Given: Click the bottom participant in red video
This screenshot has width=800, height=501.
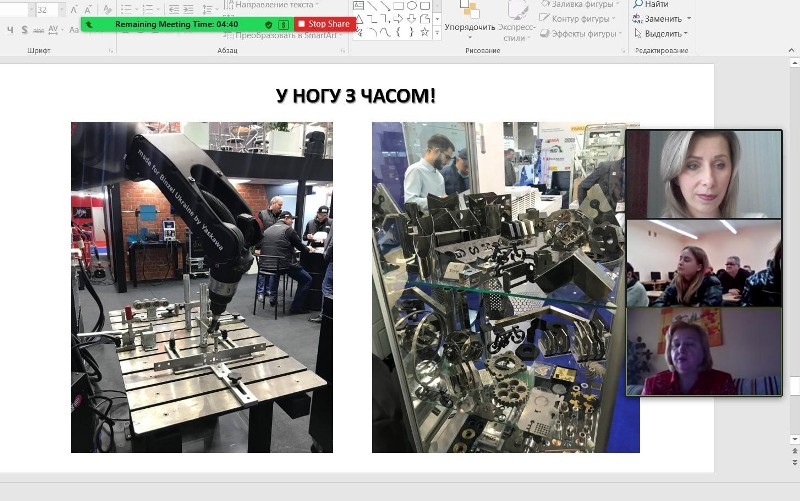Looking at the screenshot, I should [x=704, y=352].
